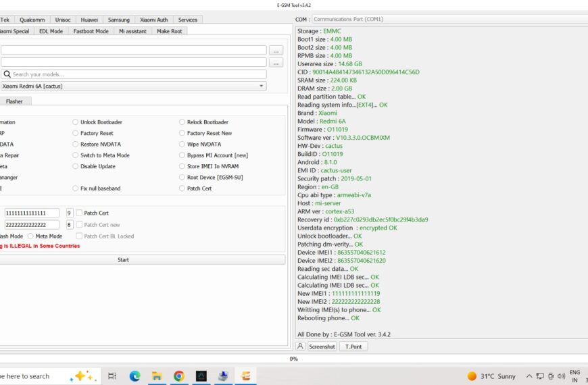Viewport: 588px width, 385px height.
Task: Launch Google Chrome from the taskbar
Action: [179, 376]
